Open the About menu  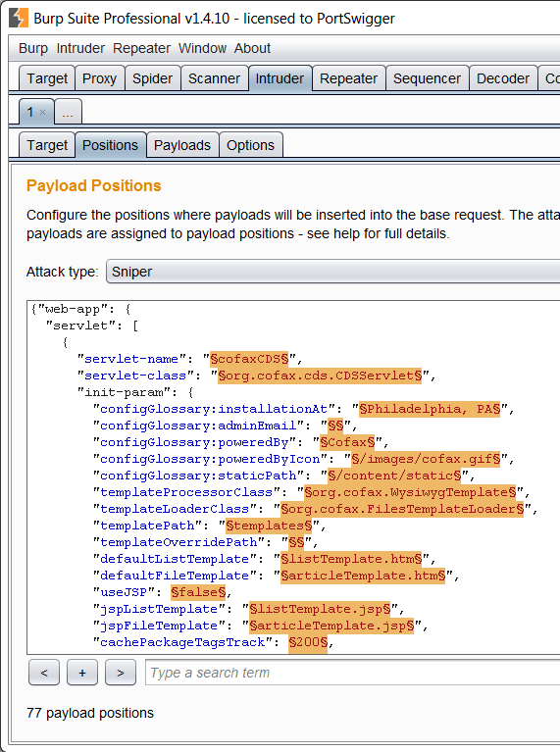(x=252, y=48)
